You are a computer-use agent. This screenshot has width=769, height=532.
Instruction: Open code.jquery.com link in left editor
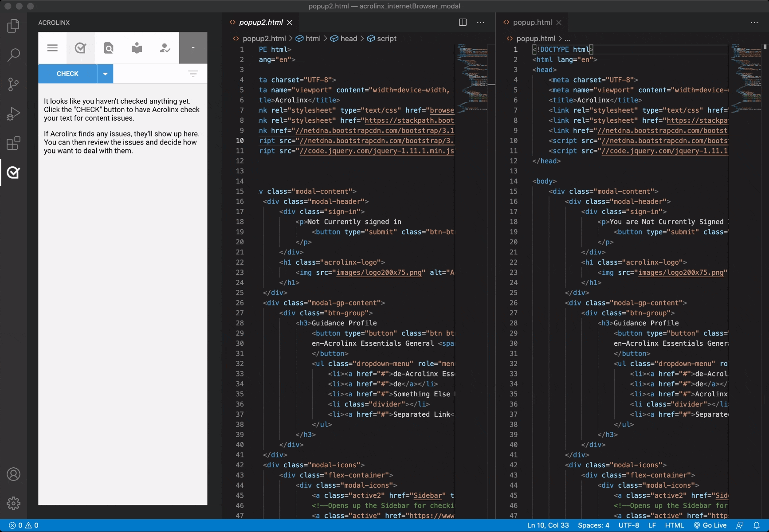coord(377,151)
